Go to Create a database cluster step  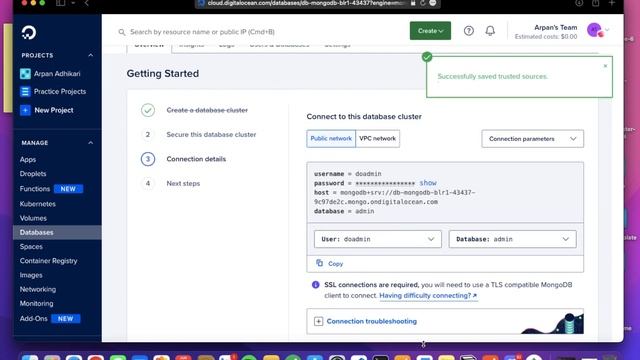(x=207, y=110)
